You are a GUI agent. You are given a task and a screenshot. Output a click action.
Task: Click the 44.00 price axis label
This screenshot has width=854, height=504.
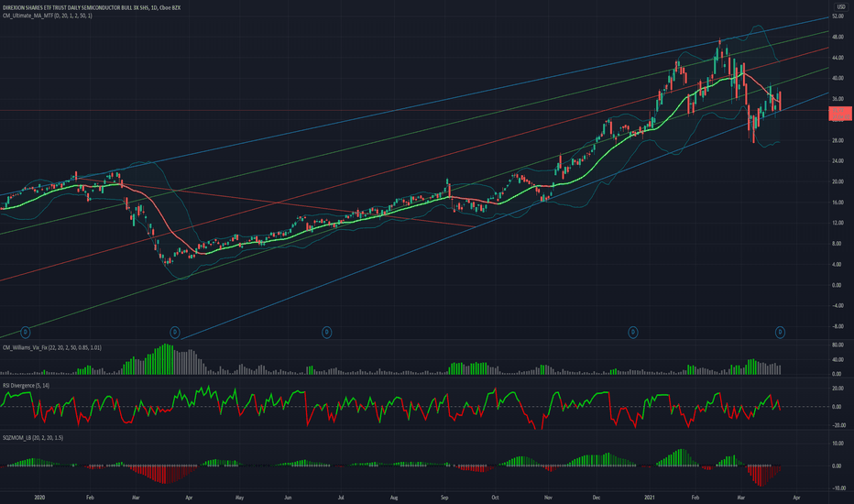(838, 58)
